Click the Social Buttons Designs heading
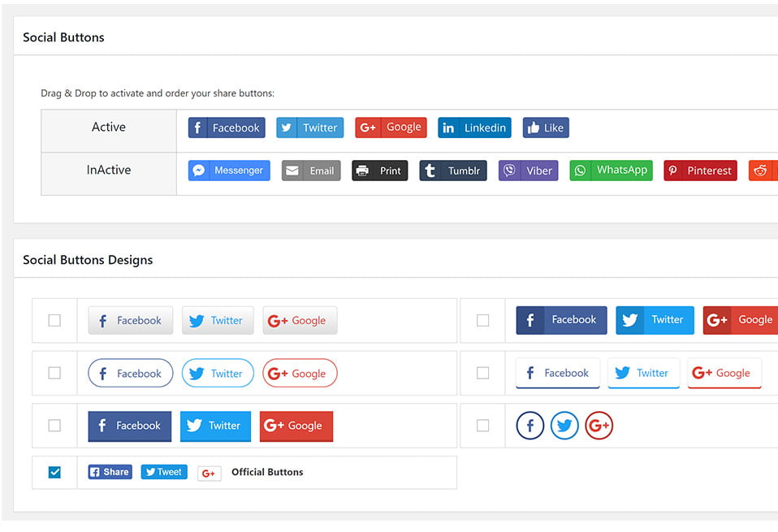Viewport: 778px width, 532px height. pyautogui.click(x=88, y=260)
